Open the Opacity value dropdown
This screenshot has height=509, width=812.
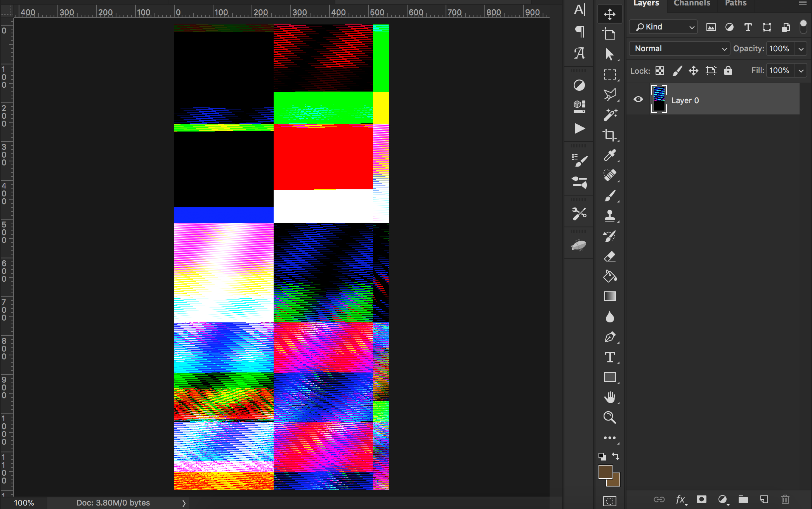(x=801, y=48)
